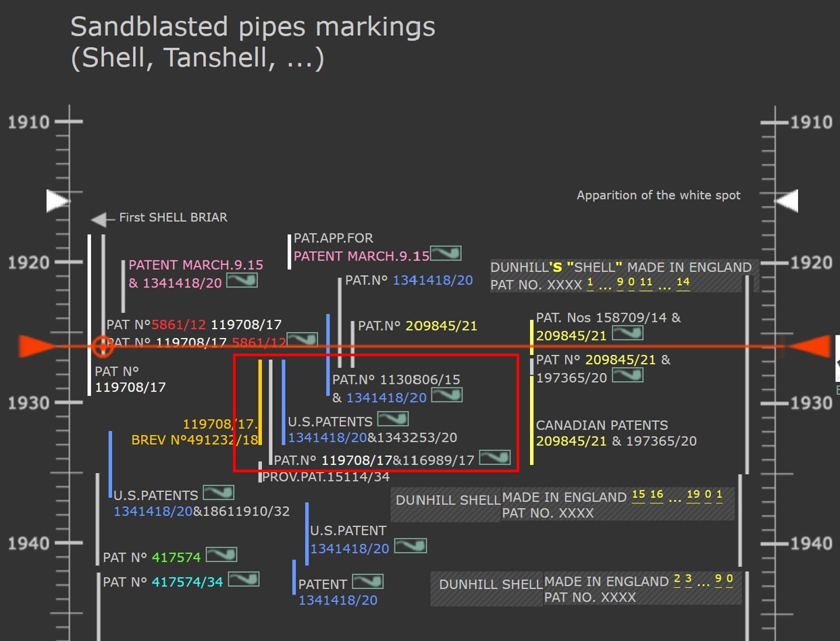Click pipe icon beside U.S.PATENT 1341418/20
The height and width of the screenshot is (641, 840).
410,545
